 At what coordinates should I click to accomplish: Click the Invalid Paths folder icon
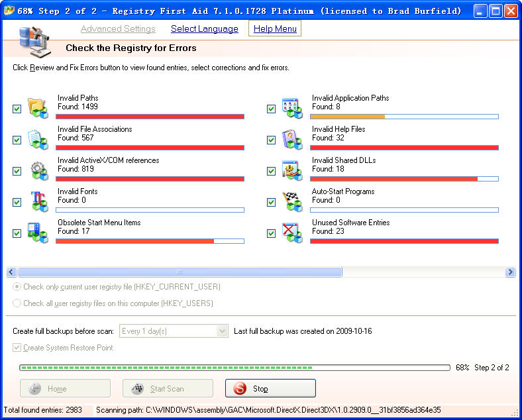(38, 108)
